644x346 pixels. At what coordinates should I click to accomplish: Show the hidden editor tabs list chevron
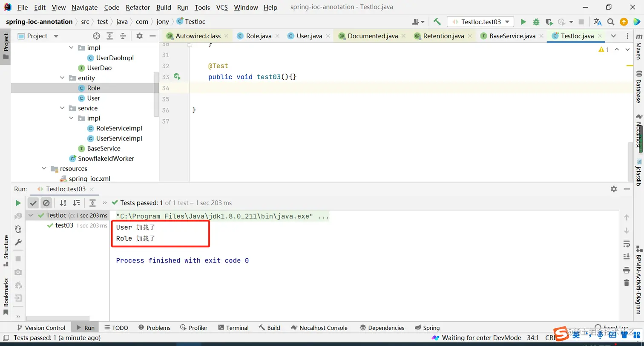[613, 36]
